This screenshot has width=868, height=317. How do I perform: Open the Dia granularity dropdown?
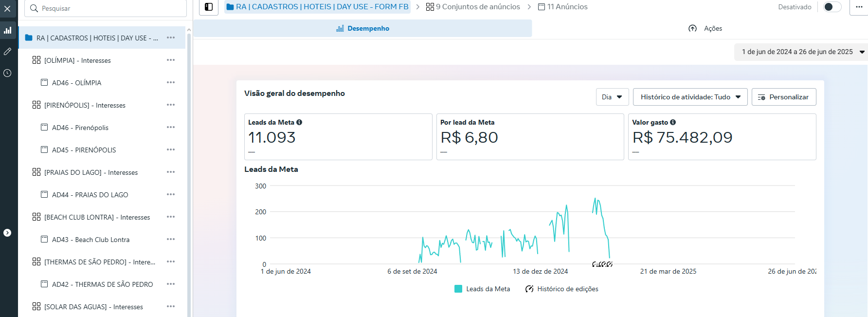coord(612,97)
